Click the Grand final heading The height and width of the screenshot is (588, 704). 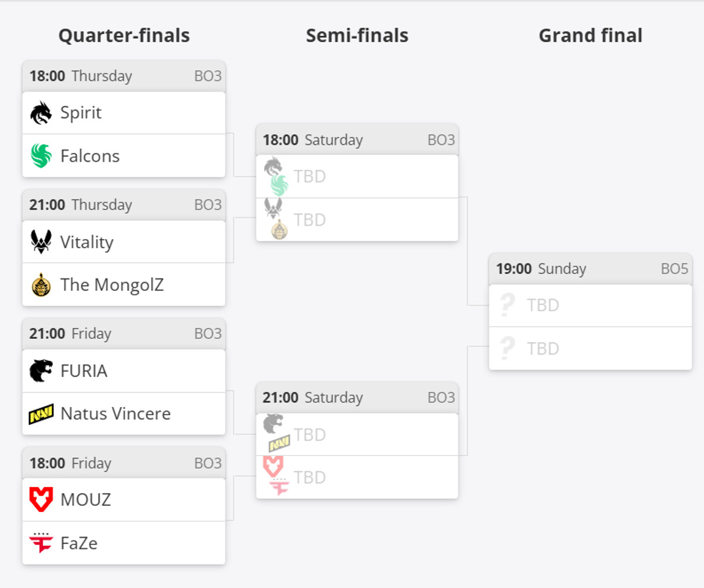click(590, 36)
